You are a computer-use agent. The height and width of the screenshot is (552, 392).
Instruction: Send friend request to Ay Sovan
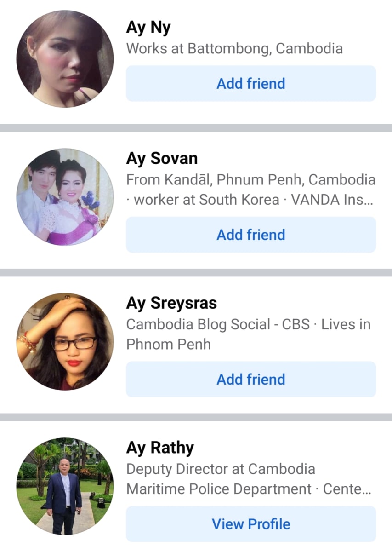point(251,235)
